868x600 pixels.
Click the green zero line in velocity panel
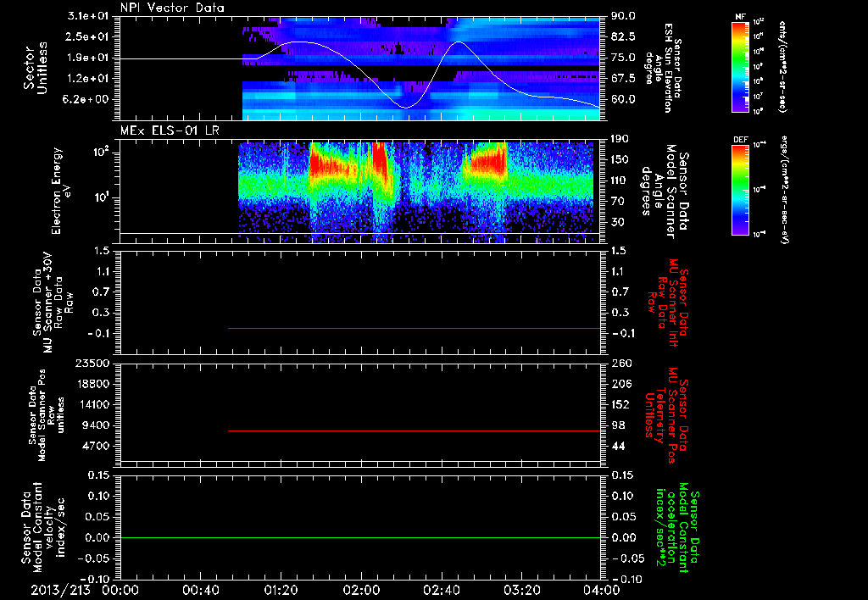[360, 537]
